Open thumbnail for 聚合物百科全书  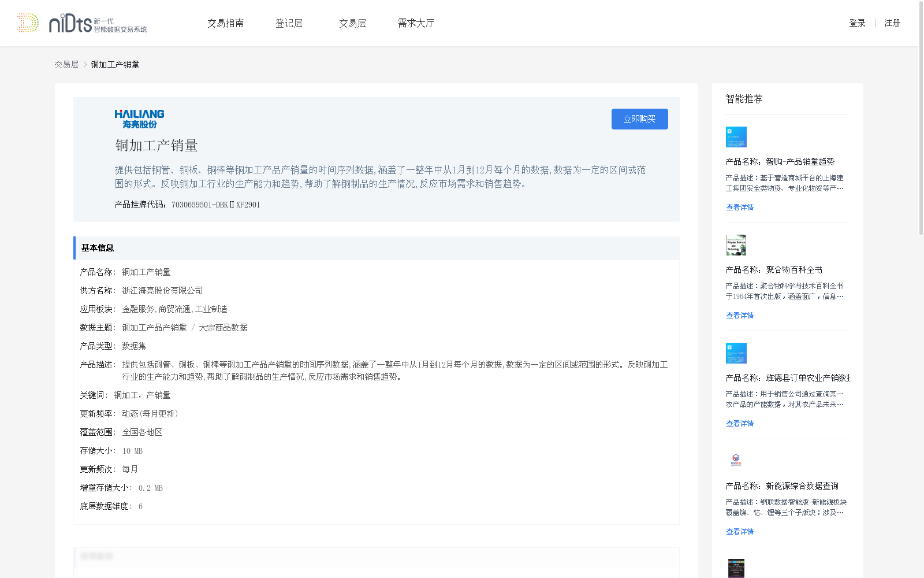point(736,245)
